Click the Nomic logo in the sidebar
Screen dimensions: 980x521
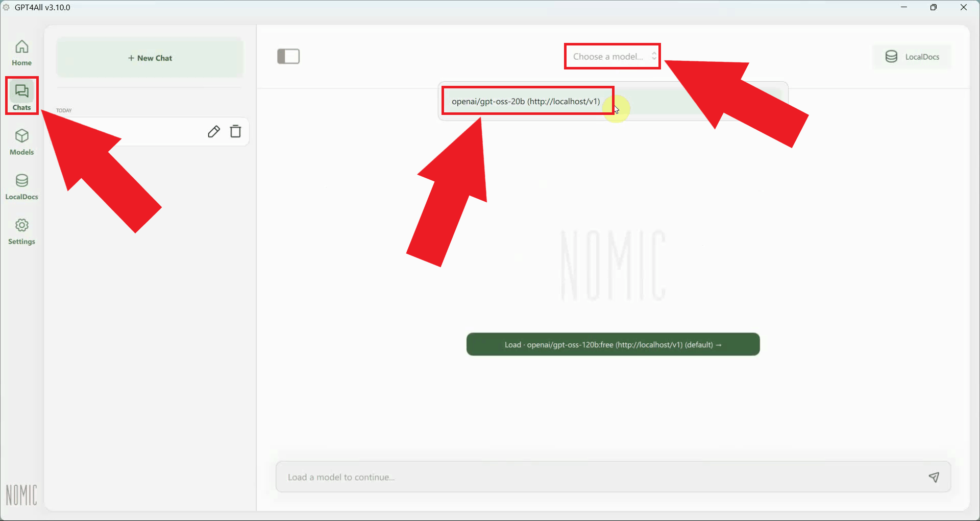(x=21, y=494)
